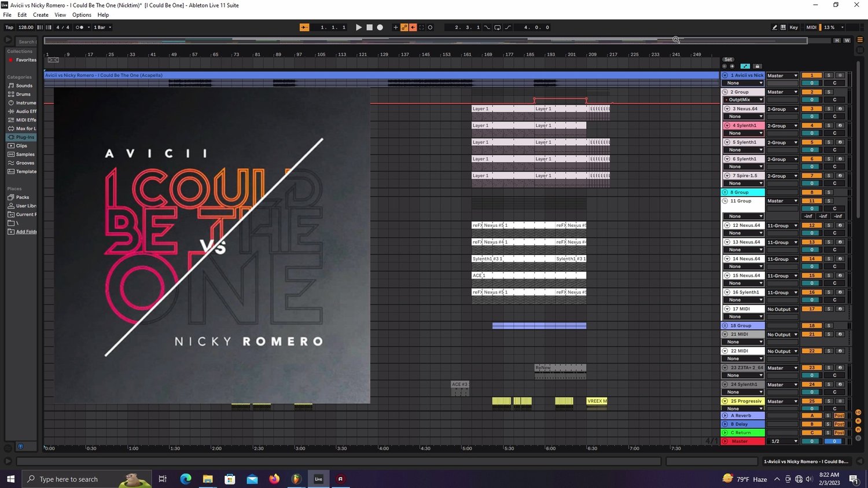
Task: Toggle the Automation Arm button
Action: 404,27
